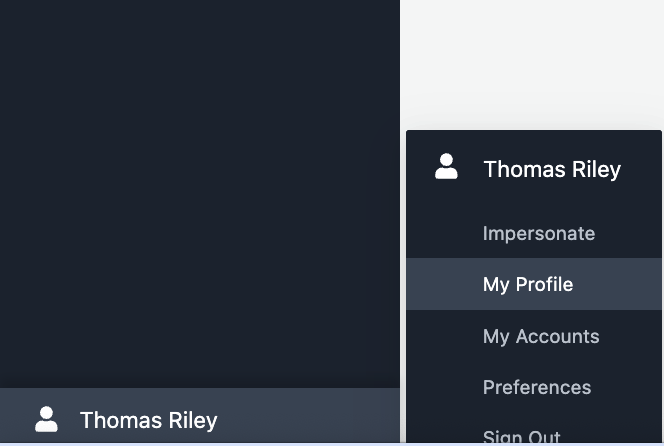
Task: Switch accounts using the My Accounts entry
Action: pos(540,337)
